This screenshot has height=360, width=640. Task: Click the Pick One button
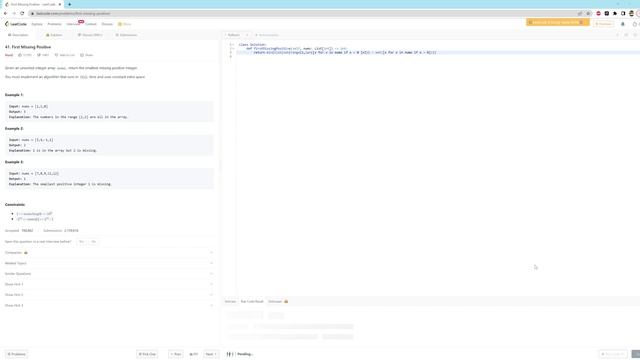click(x=147, y=354)
